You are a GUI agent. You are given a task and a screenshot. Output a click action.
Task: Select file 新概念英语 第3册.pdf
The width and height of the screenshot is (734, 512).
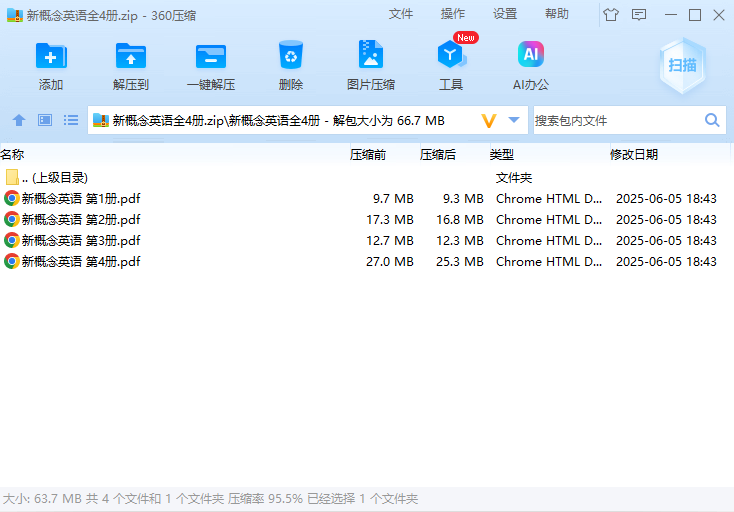pyautogui.click(x=365, y=241)
